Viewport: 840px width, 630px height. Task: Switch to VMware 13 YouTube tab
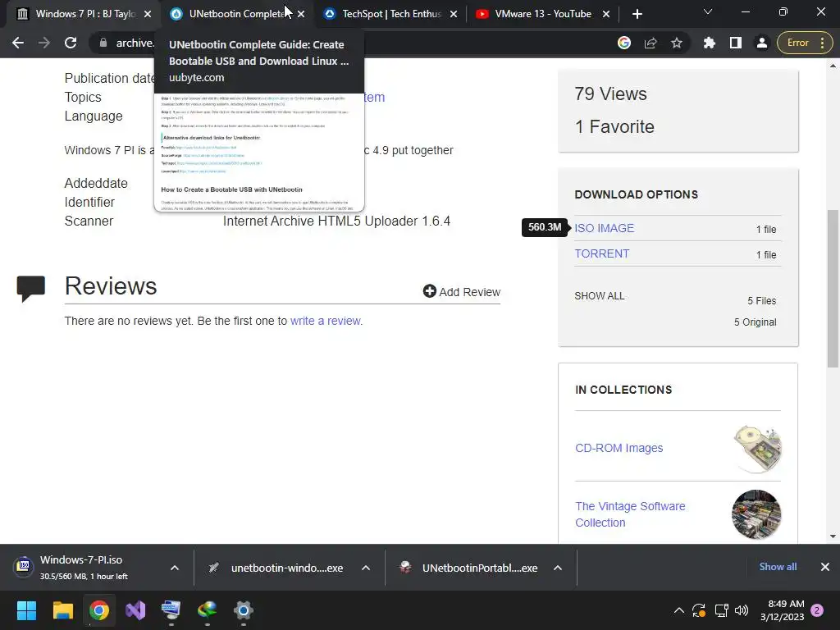coord(541,14)
